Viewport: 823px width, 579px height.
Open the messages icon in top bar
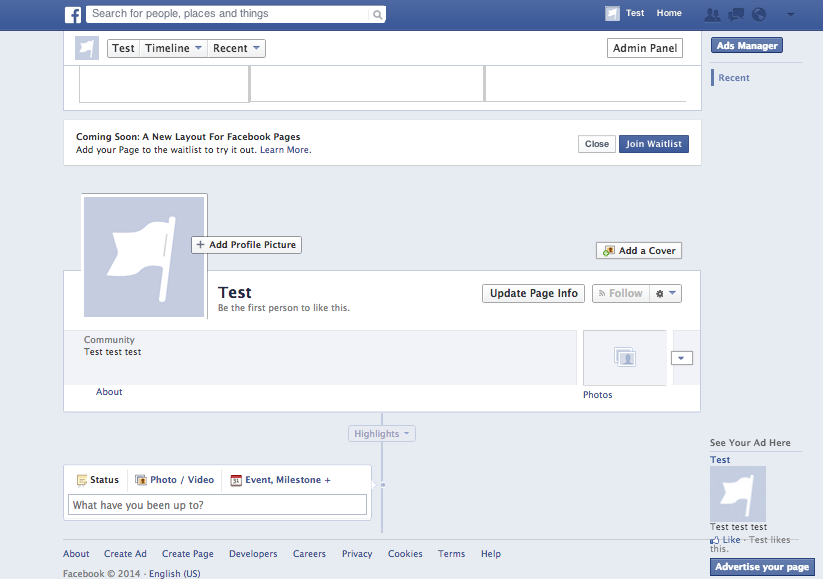736,14
